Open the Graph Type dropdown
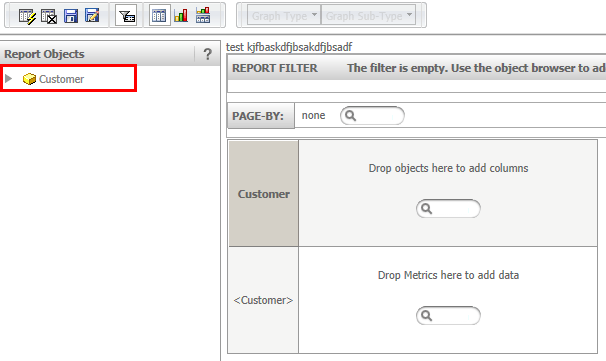 tap(284, 15)
